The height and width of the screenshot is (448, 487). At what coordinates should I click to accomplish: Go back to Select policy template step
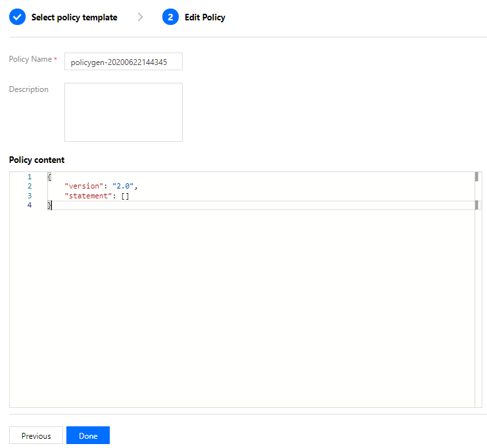tap(74, 17)
